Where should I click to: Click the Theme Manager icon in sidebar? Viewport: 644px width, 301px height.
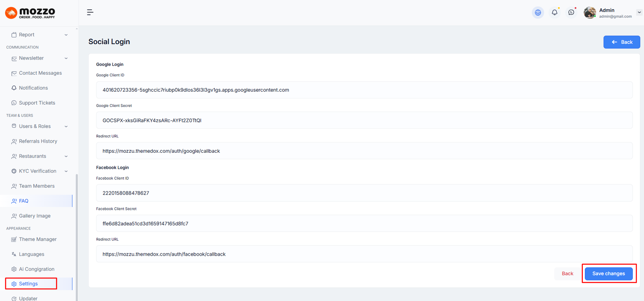[14, 240]
